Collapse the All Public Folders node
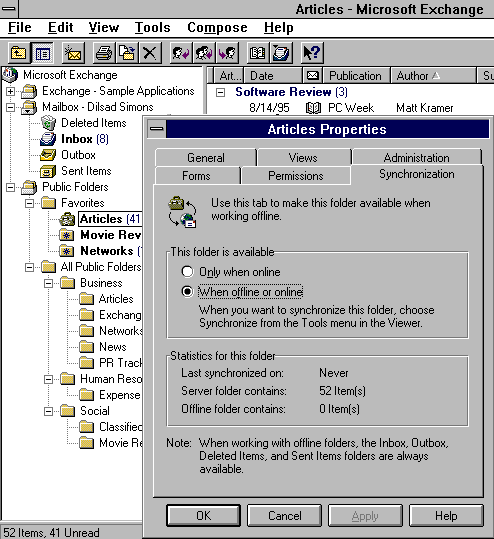Viewport: 494px width, 539px height. (x=30, y=267)
